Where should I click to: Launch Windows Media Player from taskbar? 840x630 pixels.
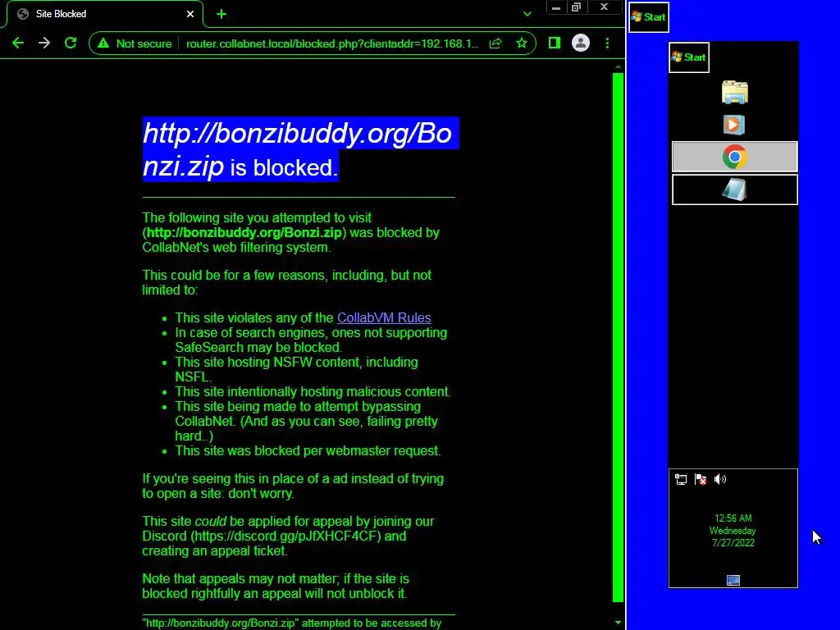[734, 125]
